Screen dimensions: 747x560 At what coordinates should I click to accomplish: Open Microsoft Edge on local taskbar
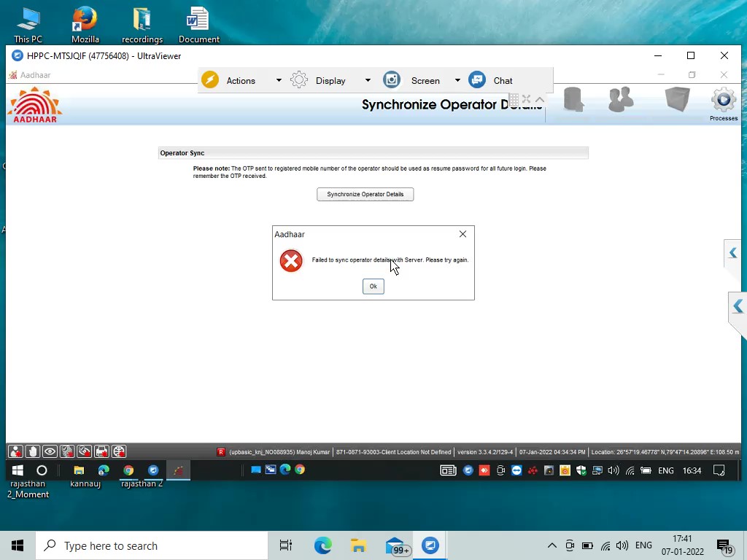322,545
